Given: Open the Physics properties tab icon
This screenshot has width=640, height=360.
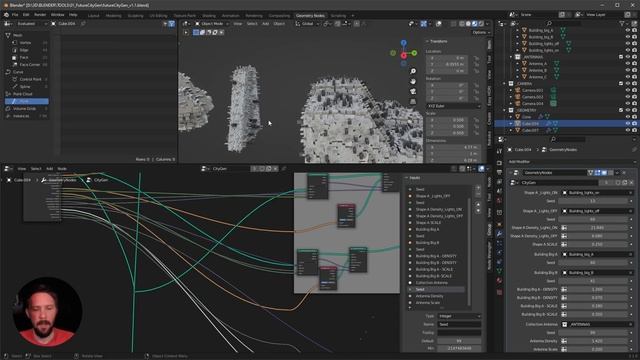Looking at the screenshot, I should 500,253.
